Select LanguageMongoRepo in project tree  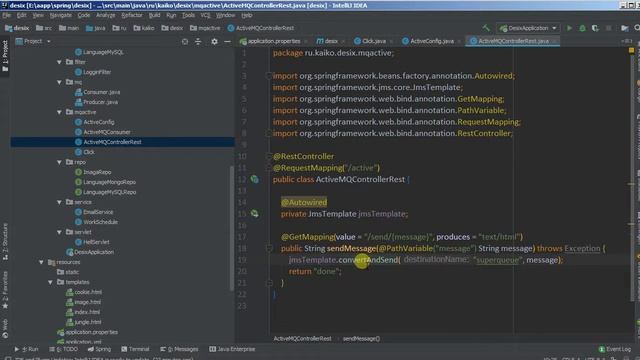click(x=109, y=182)
